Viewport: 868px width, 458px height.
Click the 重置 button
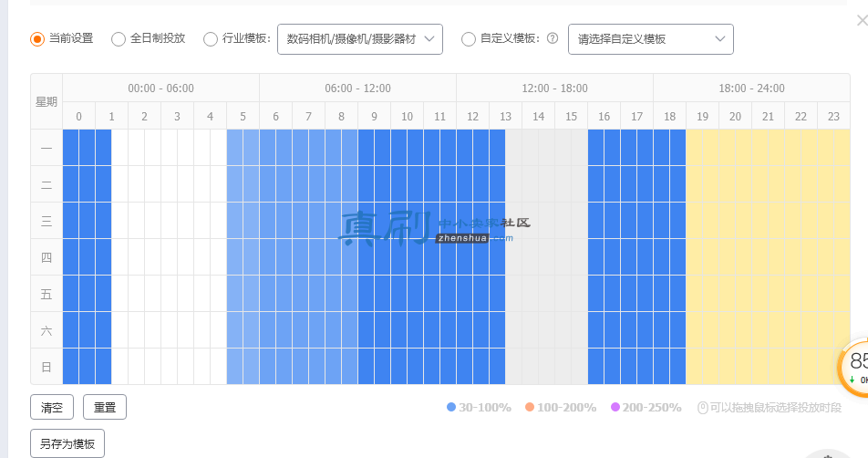click(105, 407)
